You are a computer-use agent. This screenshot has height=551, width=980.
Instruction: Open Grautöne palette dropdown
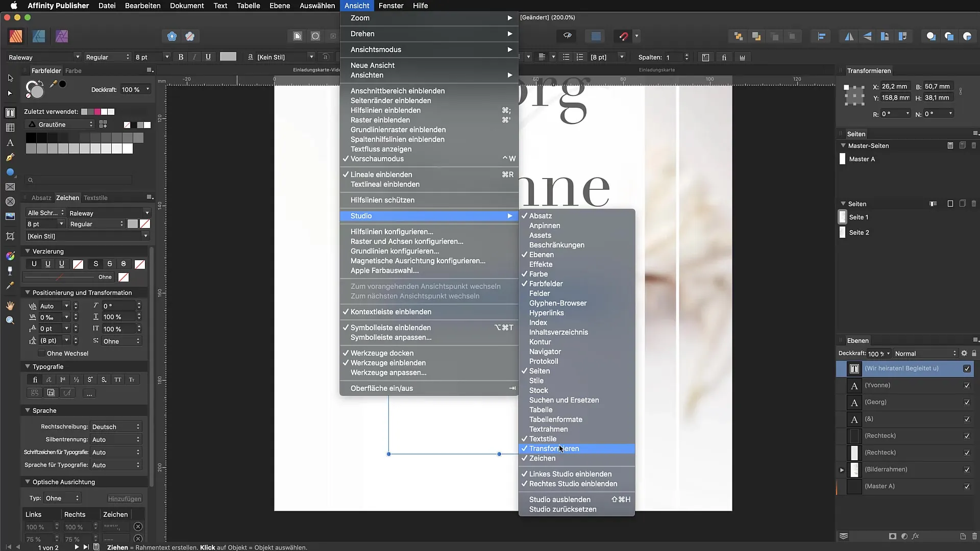click(60, 124)
